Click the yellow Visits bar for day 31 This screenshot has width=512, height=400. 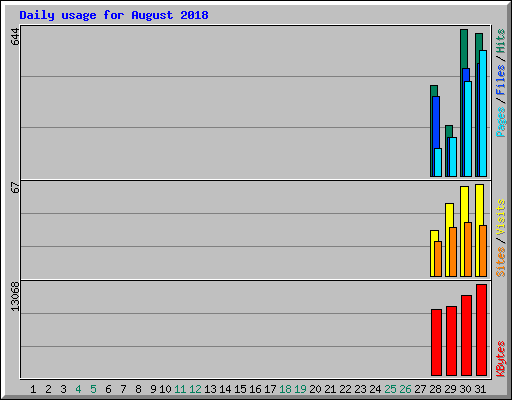[x=478, y=230]
